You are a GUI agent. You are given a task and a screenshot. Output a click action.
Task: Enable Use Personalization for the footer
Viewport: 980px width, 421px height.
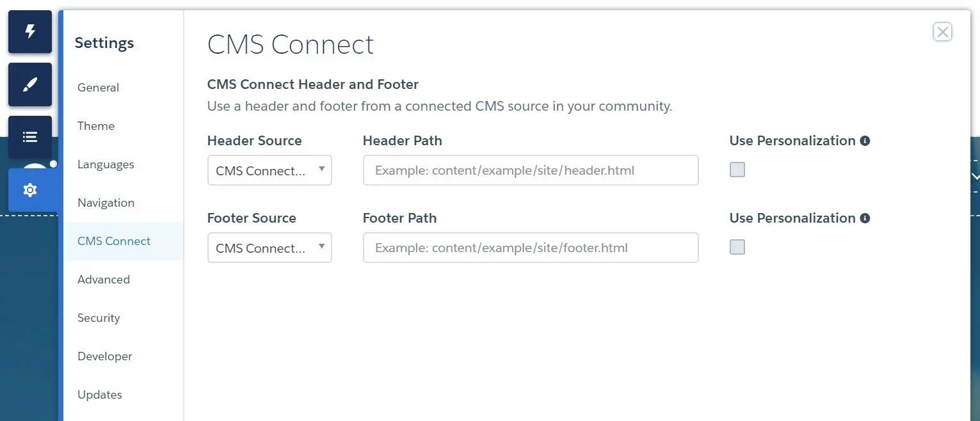[737, 247]
